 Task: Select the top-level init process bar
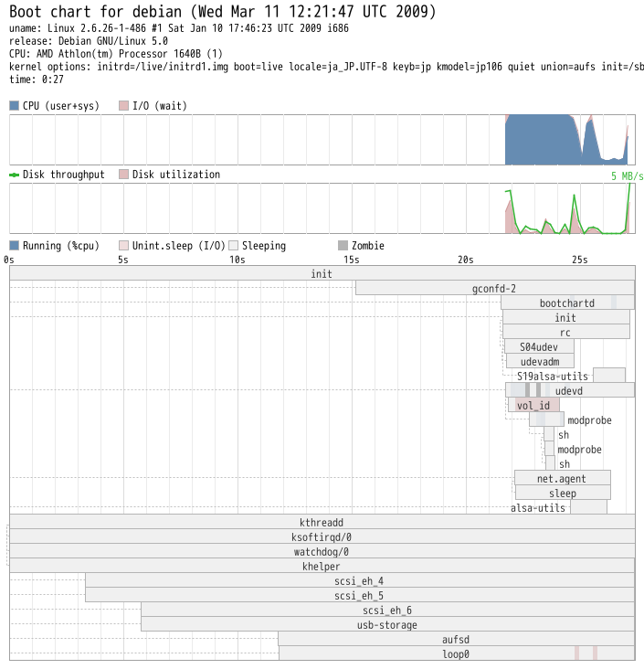coord(322,273)
